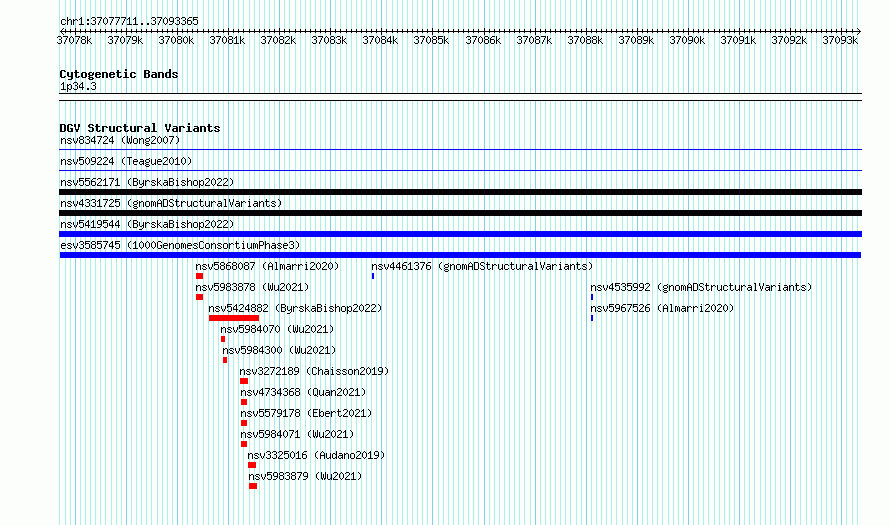The width and height of the screenshot is (890, 525).
Task: Click the 37084k ruler label
Action: pyautogui.click(x=380, y=40)
